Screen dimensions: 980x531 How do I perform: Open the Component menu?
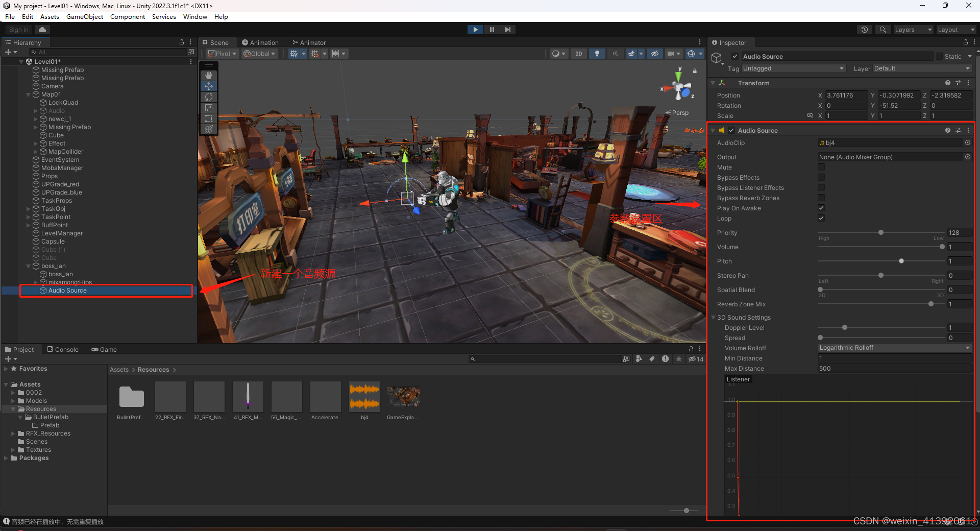(128, 17)
